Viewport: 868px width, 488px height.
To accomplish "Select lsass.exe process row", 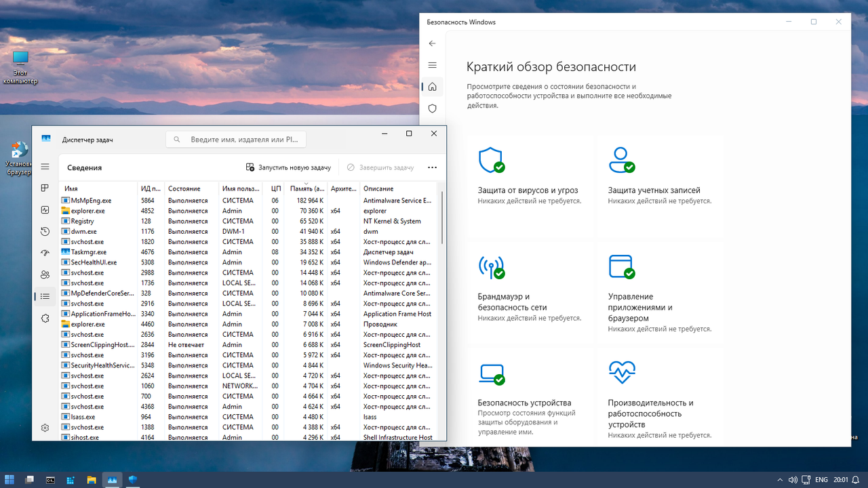I will [250, 417].
